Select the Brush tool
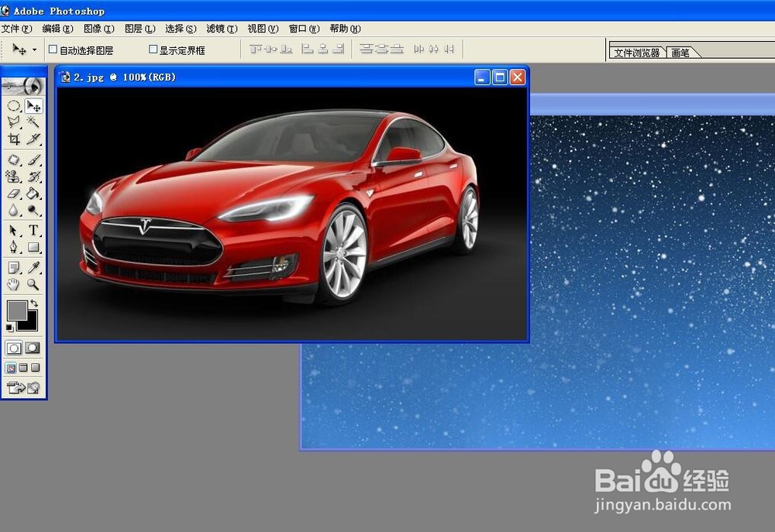775x532 pixels. [x=33, y=160]
